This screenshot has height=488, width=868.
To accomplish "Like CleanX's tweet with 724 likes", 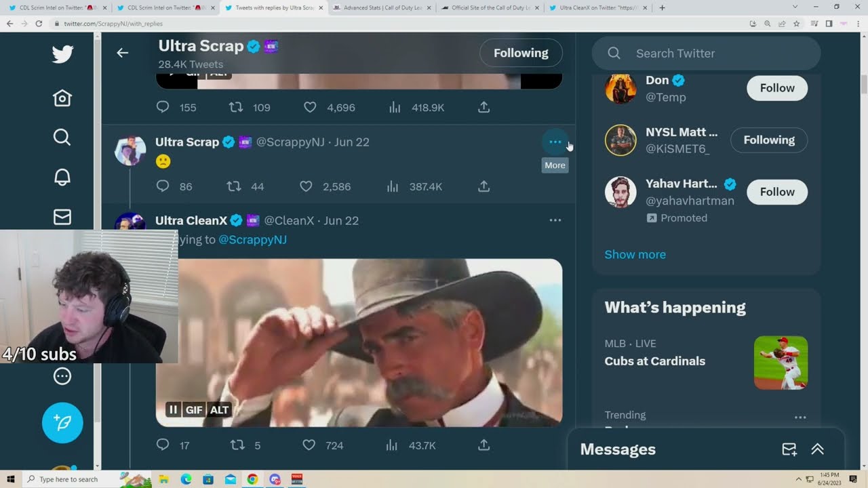I will 309,445.
